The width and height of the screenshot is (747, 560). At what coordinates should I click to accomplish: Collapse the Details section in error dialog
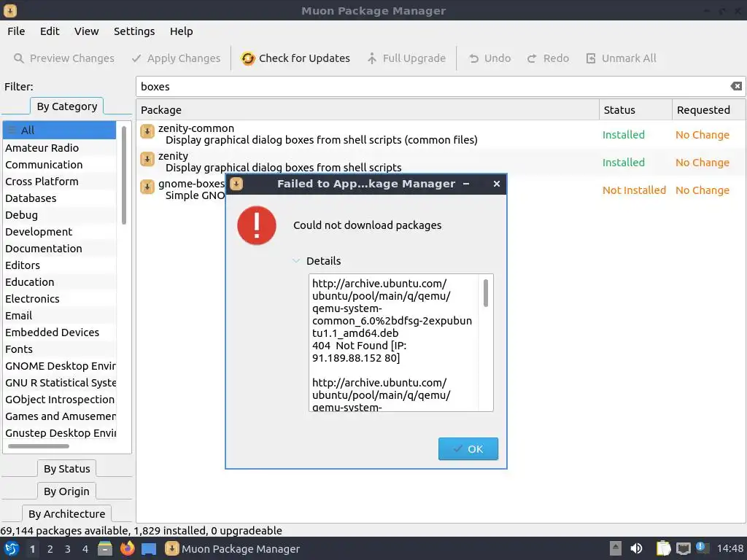(x=296, y=261)
